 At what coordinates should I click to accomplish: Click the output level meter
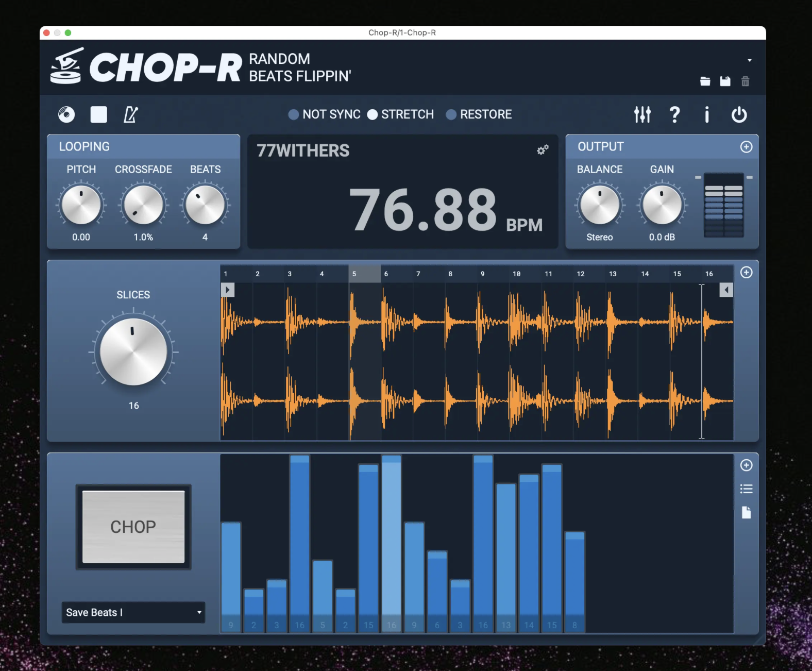coord(724,205)
